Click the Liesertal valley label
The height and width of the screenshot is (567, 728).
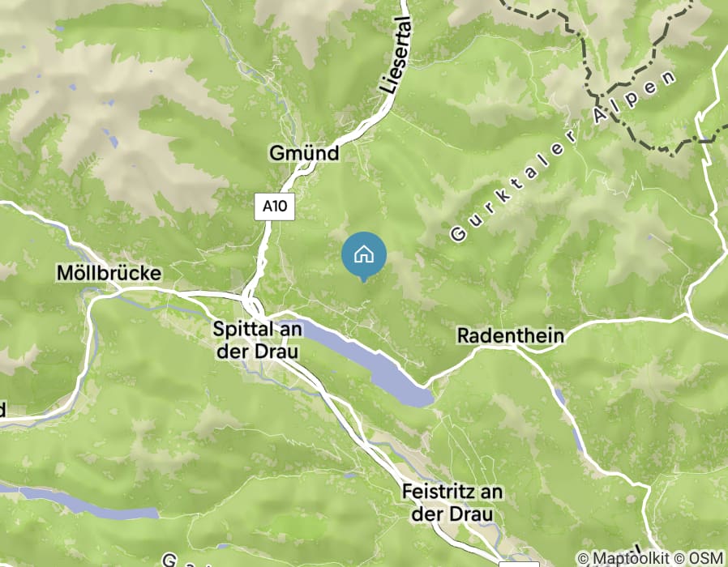click(396, 55)
